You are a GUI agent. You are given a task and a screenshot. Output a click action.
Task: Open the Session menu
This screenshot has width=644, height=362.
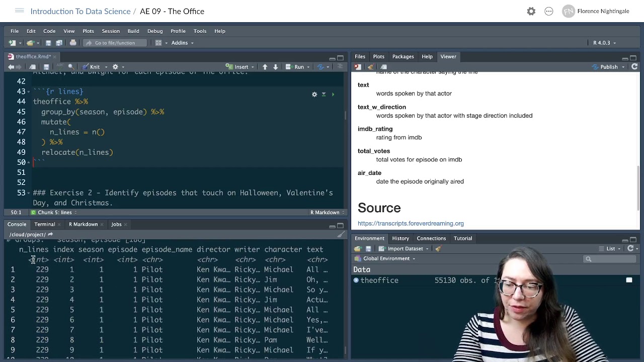point(111,31)
